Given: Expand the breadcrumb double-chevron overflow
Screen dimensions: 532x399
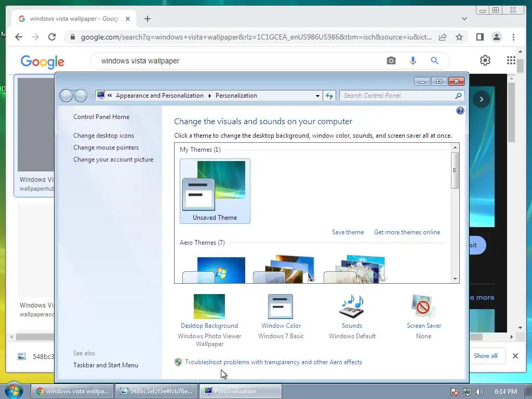Looking at the screenshot, I should (110, 96).
